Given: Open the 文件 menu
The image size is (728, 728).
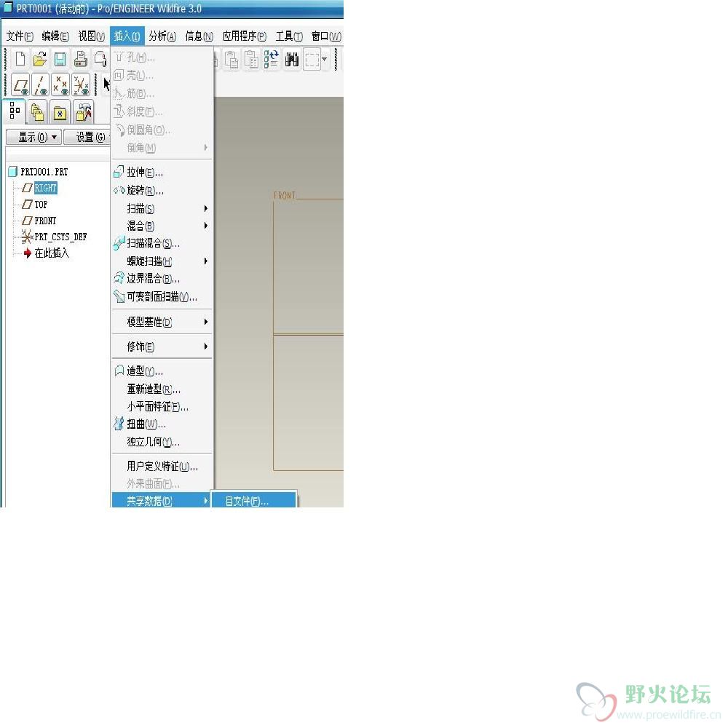Looking at the screenshot, I should coord(20,36).
